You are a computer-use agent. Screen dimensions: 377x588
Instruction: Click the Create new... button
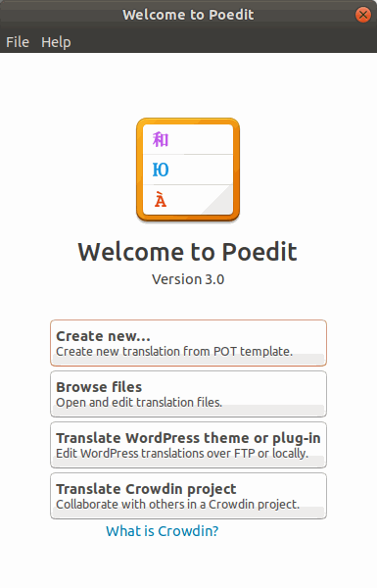[188, 343]
